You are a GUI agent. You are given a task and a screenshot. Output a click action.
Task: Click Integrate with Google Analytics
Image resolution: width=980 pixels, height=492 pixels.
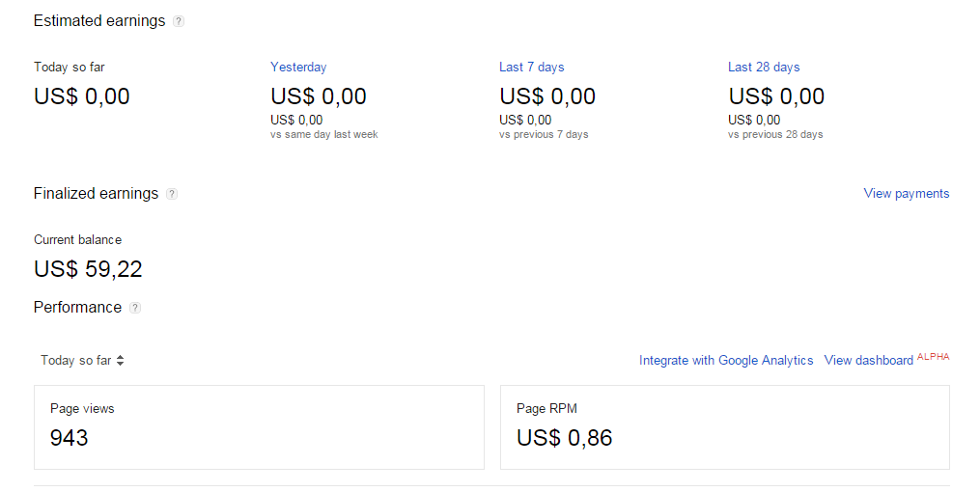(x=726, y=360)
